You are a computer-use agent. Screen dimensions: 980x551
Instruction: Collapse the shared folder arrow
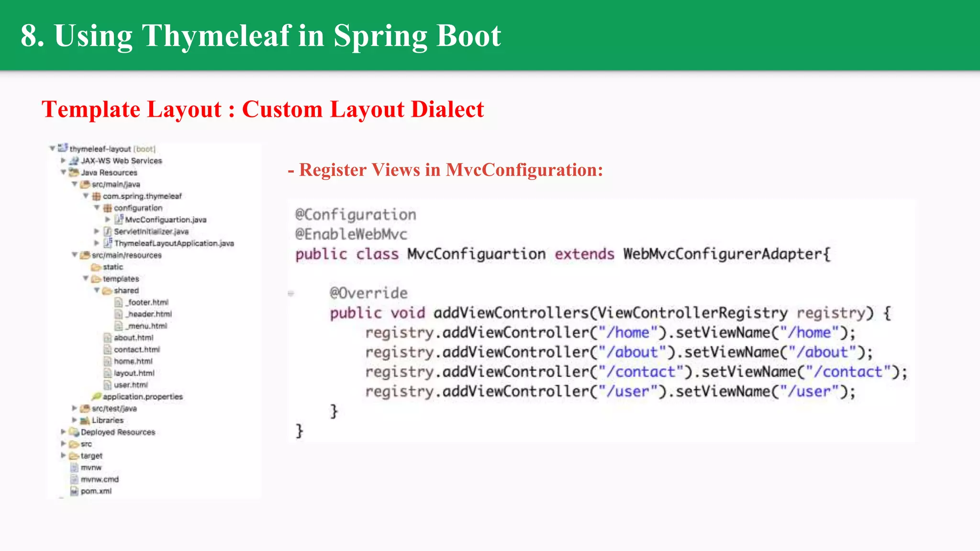(x=97, y=290)
